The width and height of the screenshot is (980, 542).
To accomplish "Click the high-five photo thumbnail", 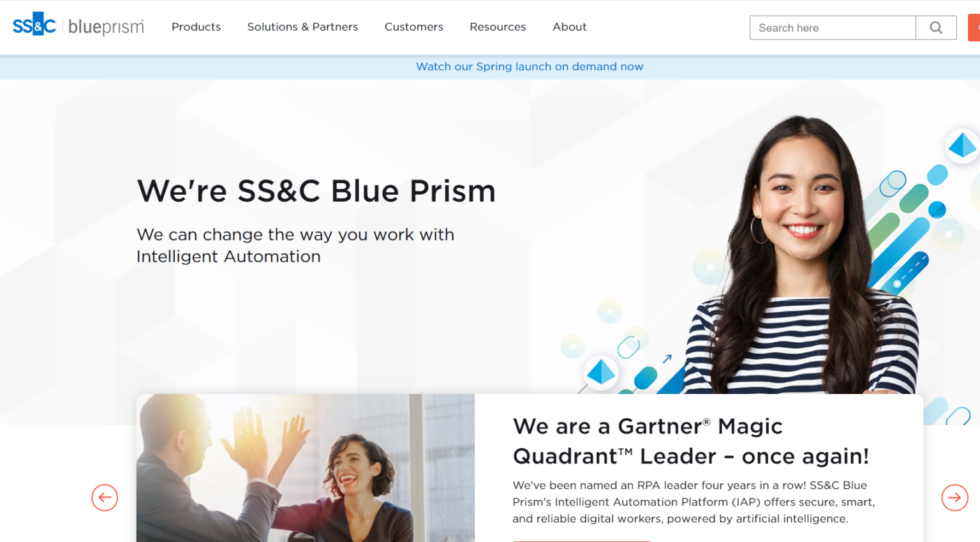I will (x=306, y=468).
